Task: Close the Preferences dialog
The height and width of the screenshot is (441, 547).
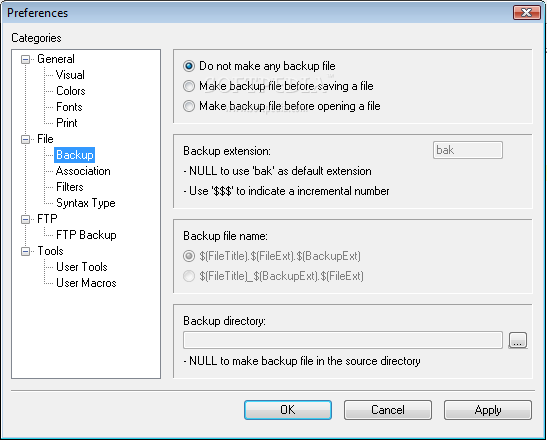Action: 526,13
